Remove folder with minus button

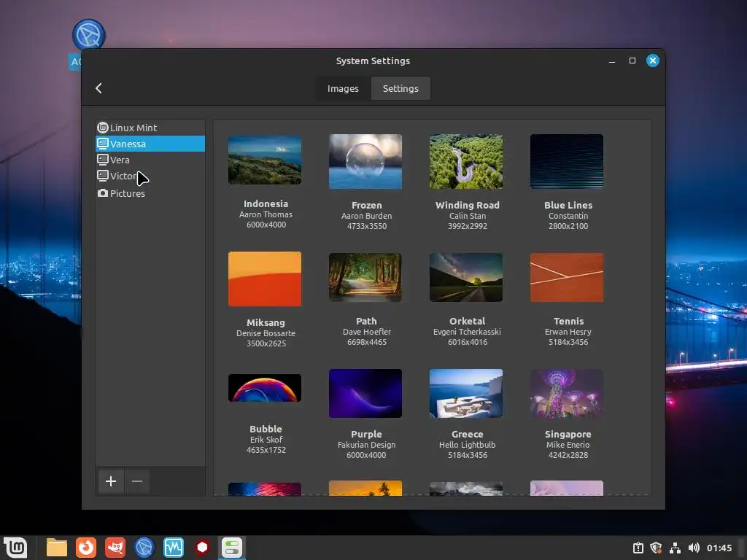click(137, 481)
